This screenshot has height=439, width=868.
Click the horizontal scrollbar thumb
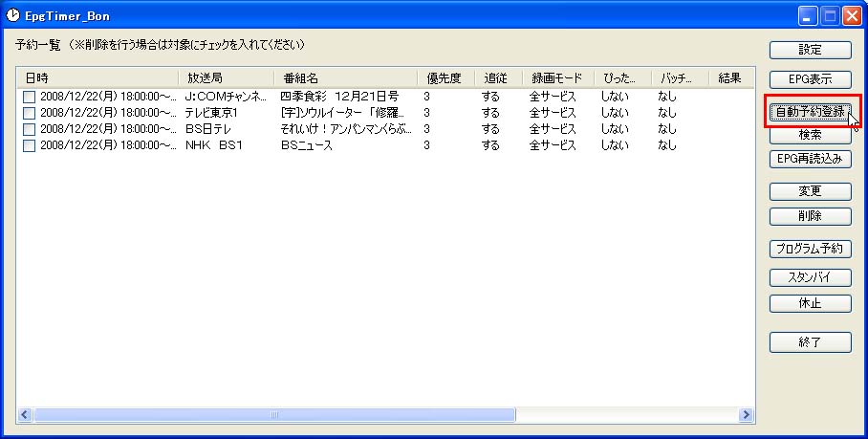tap(274, 414)
